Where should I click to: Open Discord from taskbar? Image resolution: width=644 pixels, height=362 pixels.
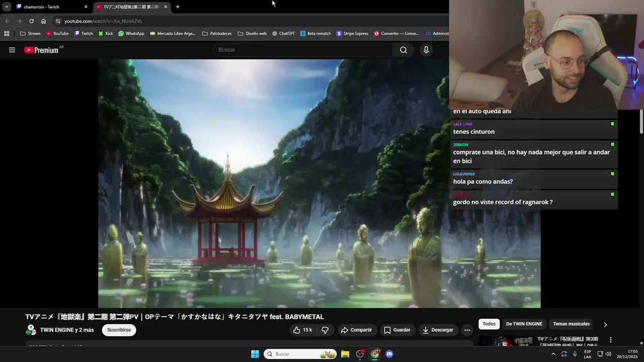click(x=389, y=354)
